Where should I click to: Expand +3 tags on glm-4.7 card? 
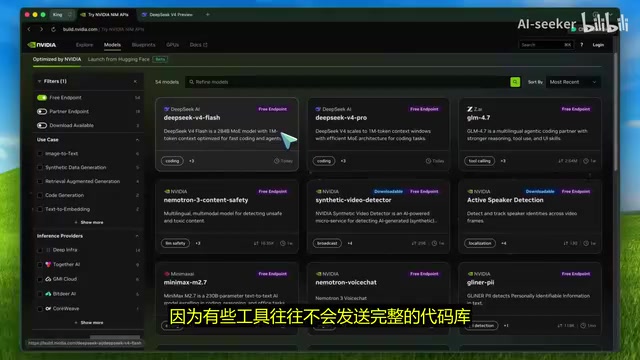pyautogui.click(x=503, y=161)
